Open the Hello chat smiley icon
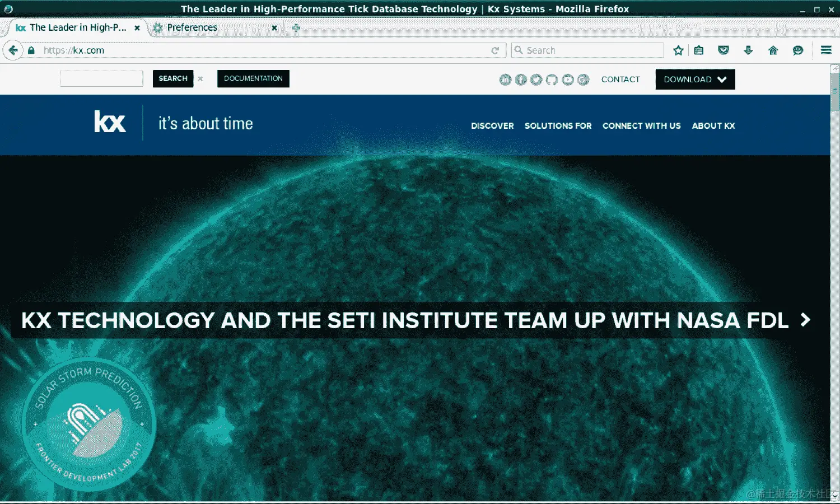The height and width of the screenshot is (504, 840). [x=798, y=50]
